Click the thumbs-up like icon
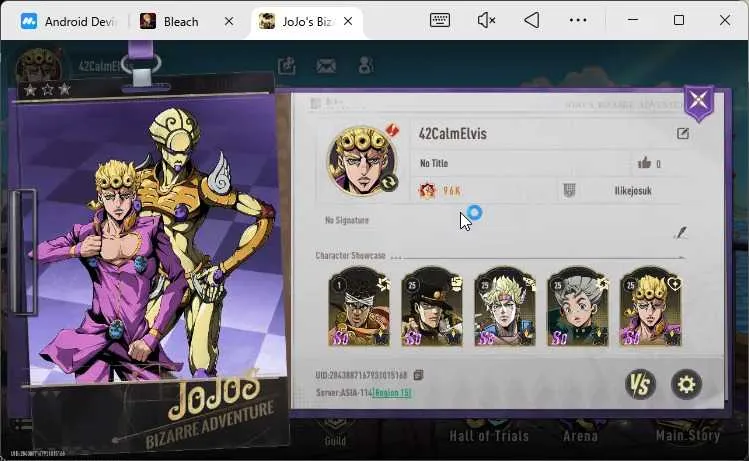 pos(644,163)
